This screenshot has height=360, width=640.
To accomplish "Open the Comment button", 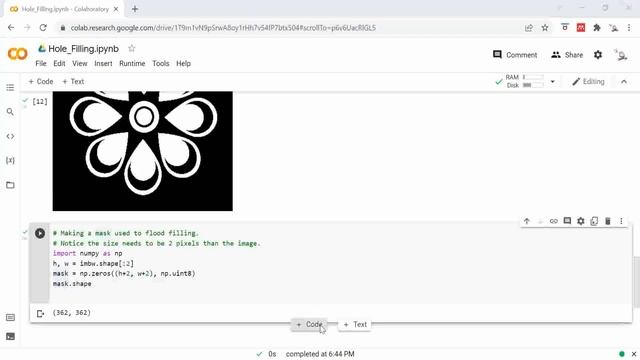I will click(515, 55).
